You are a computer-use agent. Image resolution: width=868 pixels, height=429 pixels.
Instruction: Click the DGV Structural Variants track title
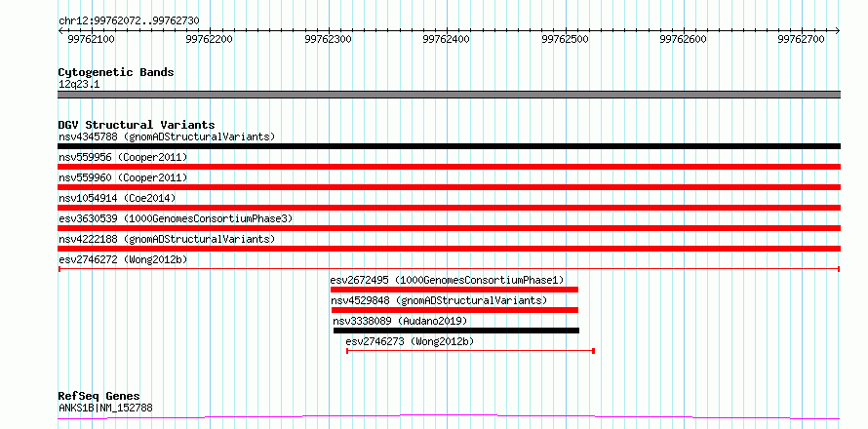pos(137,125)
